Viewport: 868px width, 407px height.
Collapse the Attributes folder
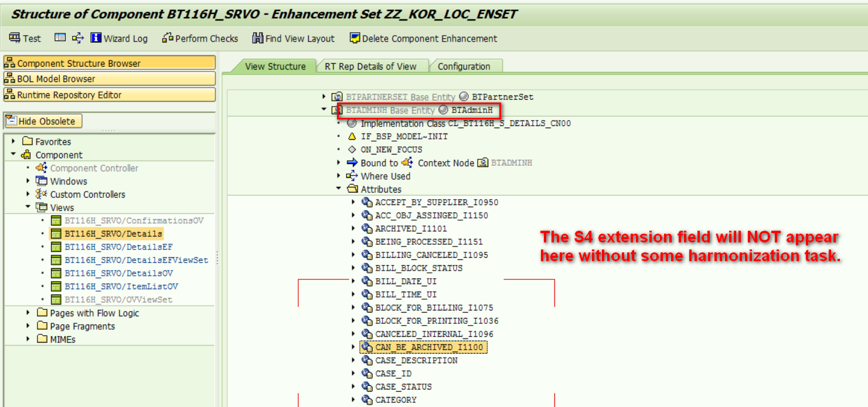(x=338, y=189)
